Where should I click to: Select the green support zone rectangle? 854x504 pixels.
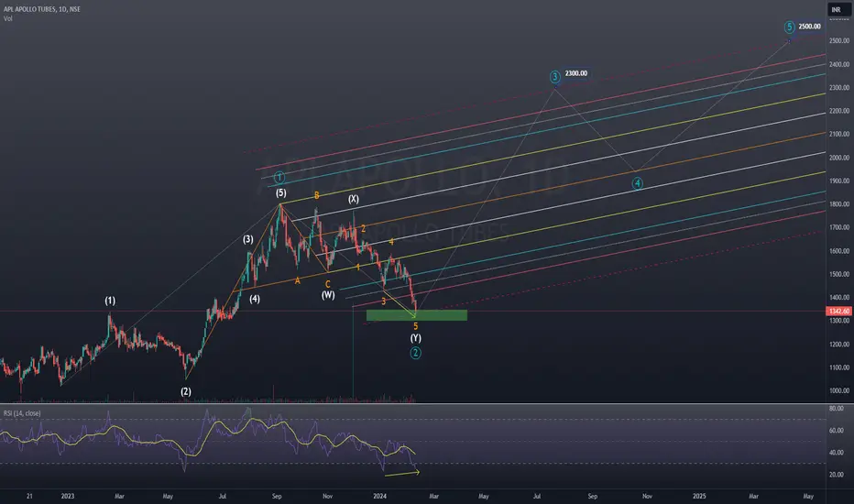(x=417, y=315)
